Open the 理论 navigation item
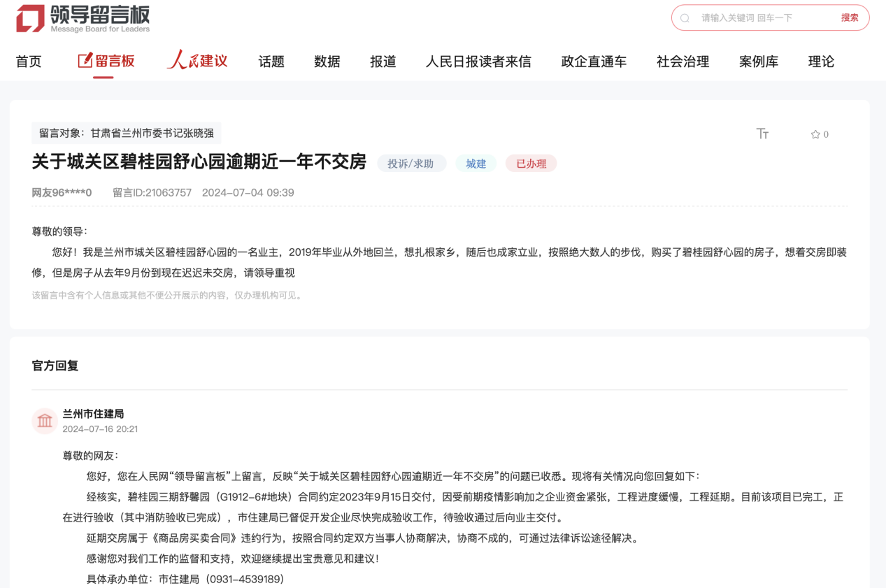The height and width of the screenshot is (588, 886). 821,62
